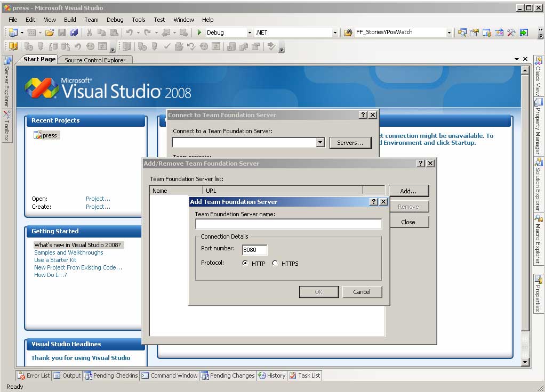
Task: Click the New Project toolbar icon
Action: 13,32
